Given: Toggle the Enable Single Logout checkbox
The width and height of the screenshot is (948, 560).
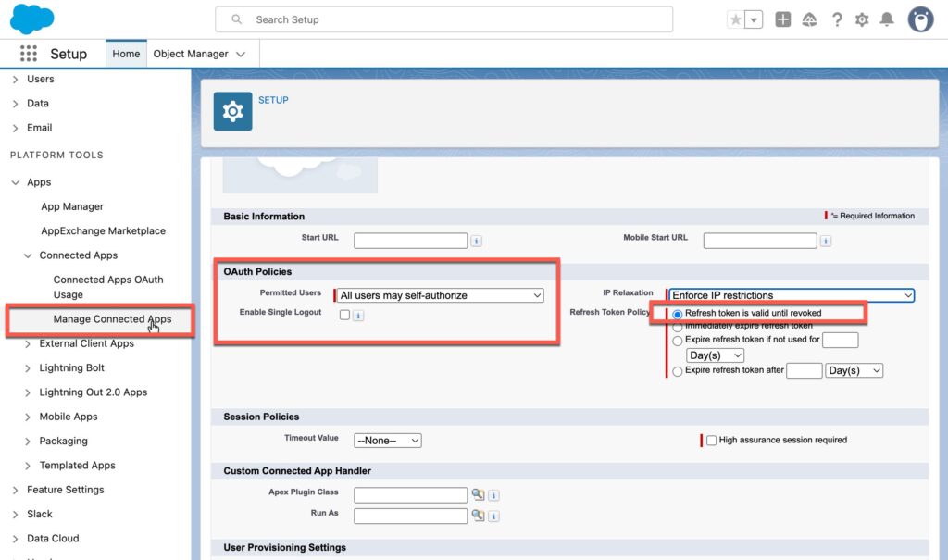Looking at the screenshot, I should (x=344, y=315).
